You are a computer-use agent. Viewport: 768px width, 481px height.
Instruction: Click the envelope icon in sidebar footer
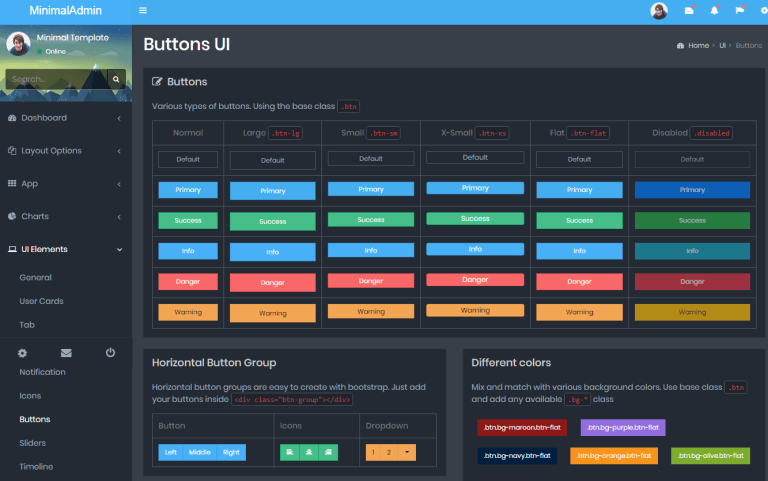(x=66, y=353)
